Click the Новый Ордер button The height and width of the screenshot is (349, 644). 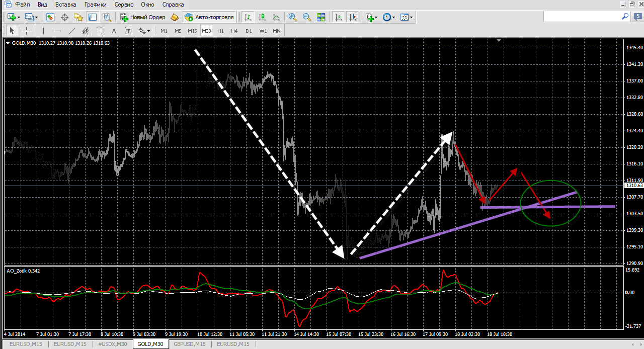click(x=143, y=17)
